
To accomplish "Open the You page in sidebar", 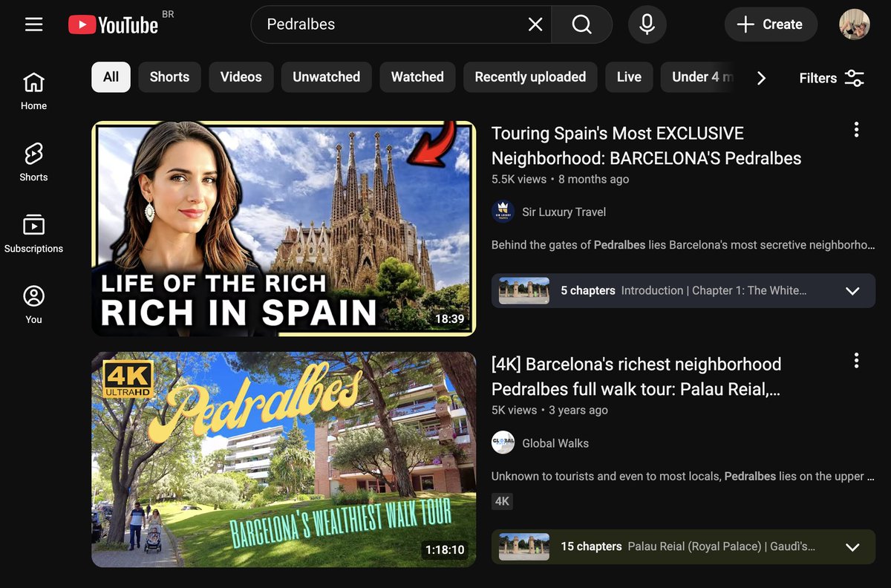I will click(x=33, y=304).
